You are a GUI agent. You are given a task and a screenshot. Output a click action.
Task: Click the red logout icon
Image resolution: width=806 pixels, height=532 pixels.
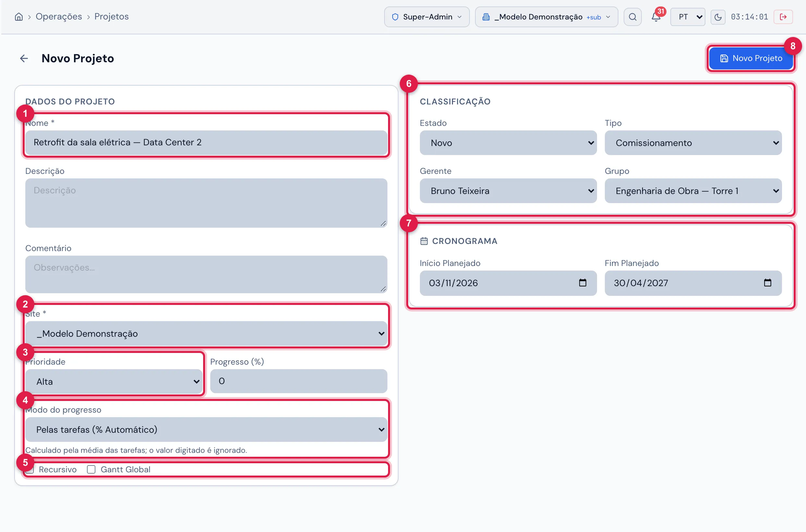[x=783, y=17]
